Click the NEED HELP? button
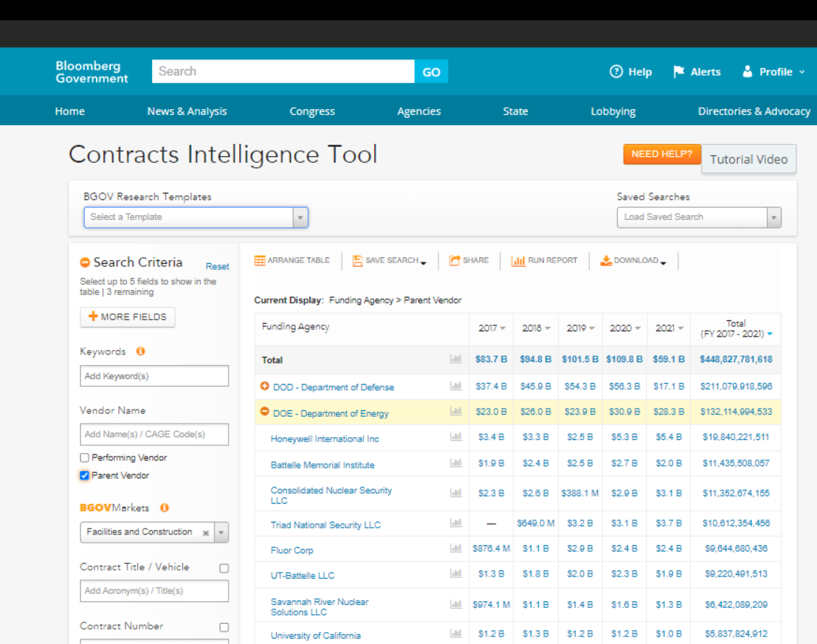 tap(662, 154)
